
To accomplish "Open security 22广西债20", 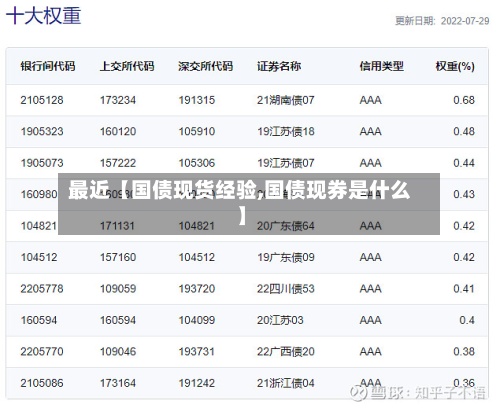I will point(285,352).
